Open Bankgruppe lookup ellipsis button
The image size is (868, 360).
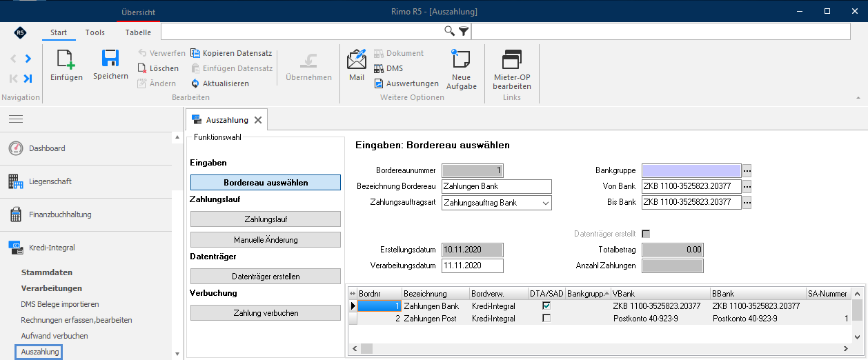[x=747, y=170]
